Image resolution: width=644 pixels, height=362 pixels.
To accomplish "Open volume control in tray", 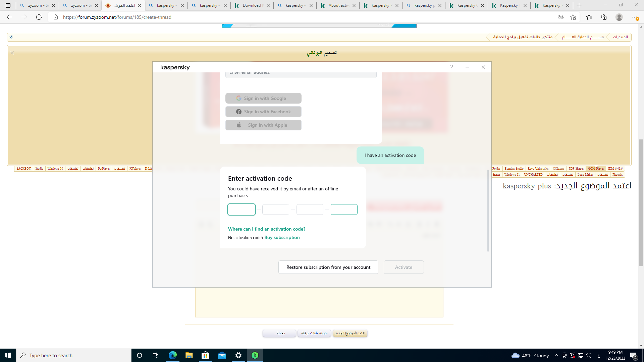I will point(589,355).
